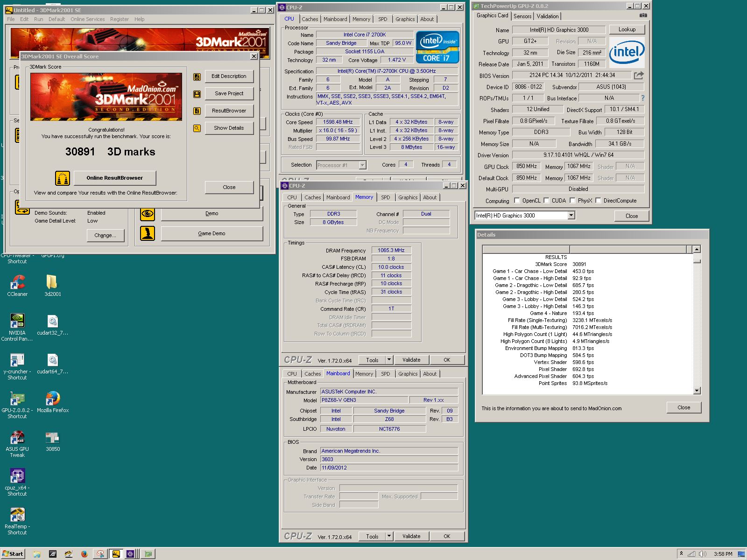Viewport: 747px width, 560px height.
Task: Click the share icon beside BIOS Version
Action: click(639, 75)
